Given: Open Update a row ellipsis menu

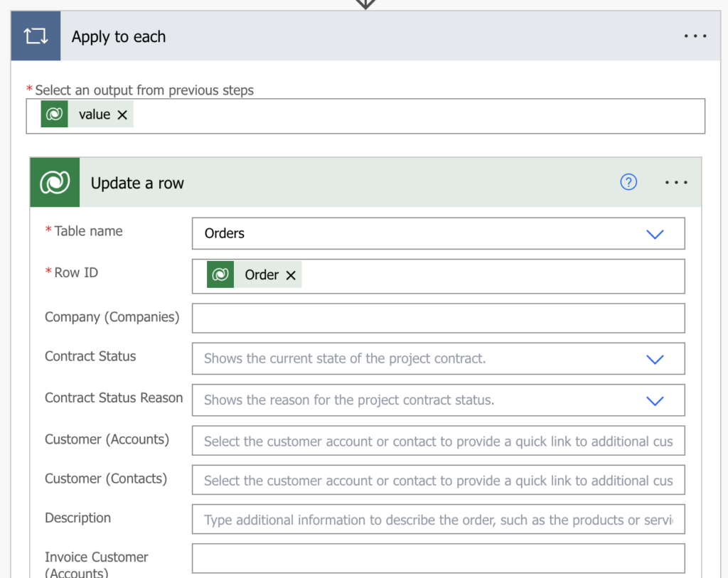Looking at the screenshot, I should click(x=676, y=183).
